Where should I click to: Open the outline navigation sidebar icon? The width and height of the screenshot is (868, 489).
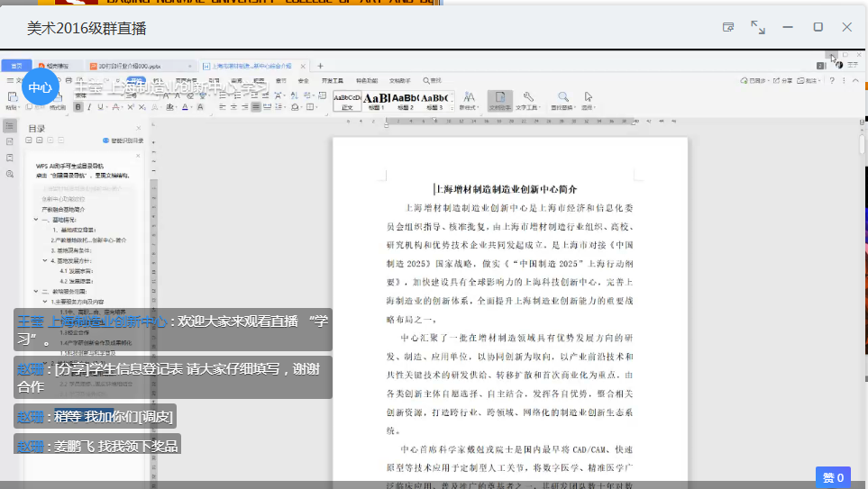(9, 127)
